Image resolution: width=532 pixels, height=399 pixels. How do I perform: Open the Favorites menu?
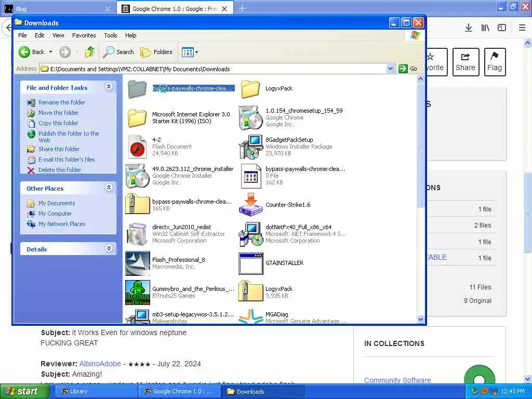(84, 35)
